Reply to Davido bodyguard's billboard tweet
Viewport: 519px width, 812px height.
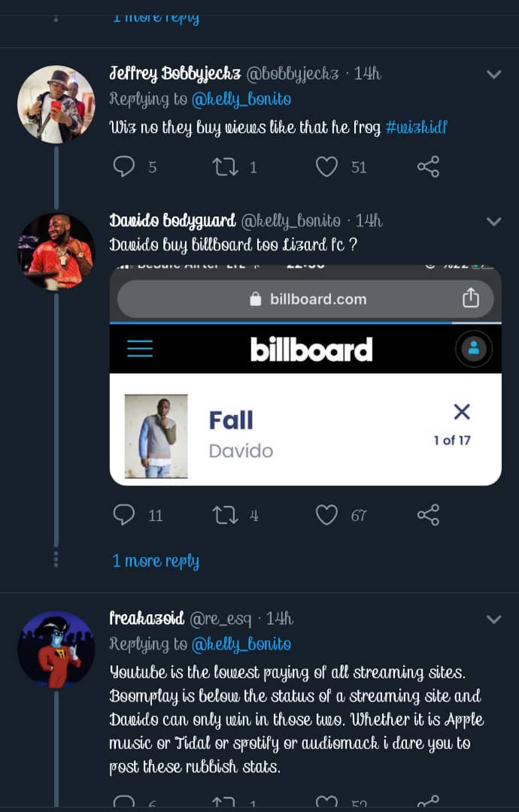(124, 515)
